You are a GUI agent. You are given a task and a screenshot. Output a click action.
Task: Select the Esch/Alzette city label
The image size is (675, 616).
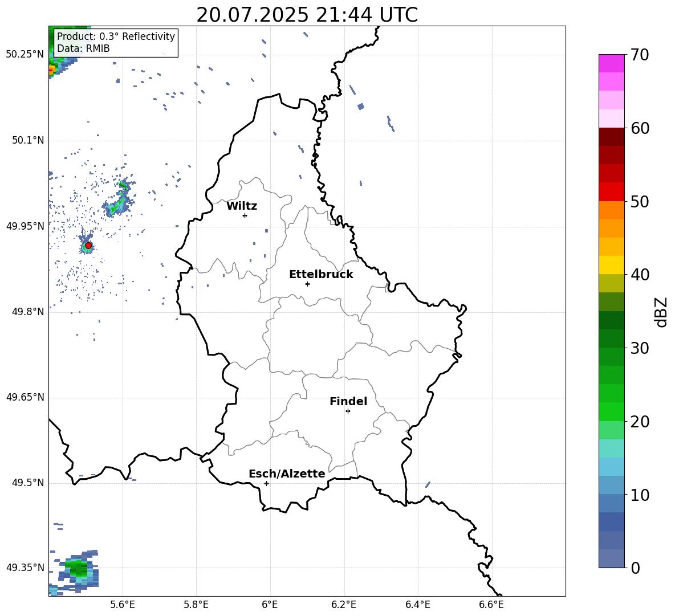287,474
